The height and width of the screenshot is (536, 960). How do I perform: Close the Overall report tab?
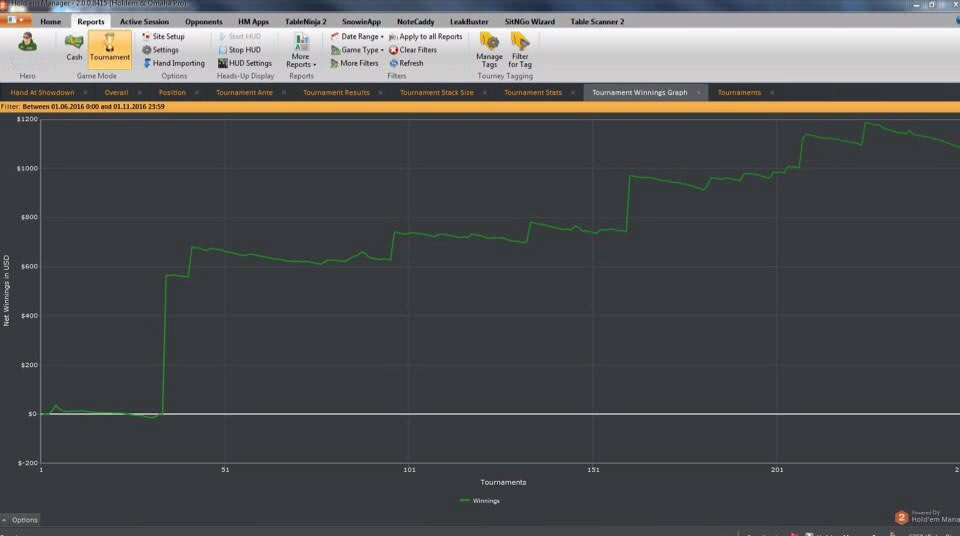click(140, 92)
